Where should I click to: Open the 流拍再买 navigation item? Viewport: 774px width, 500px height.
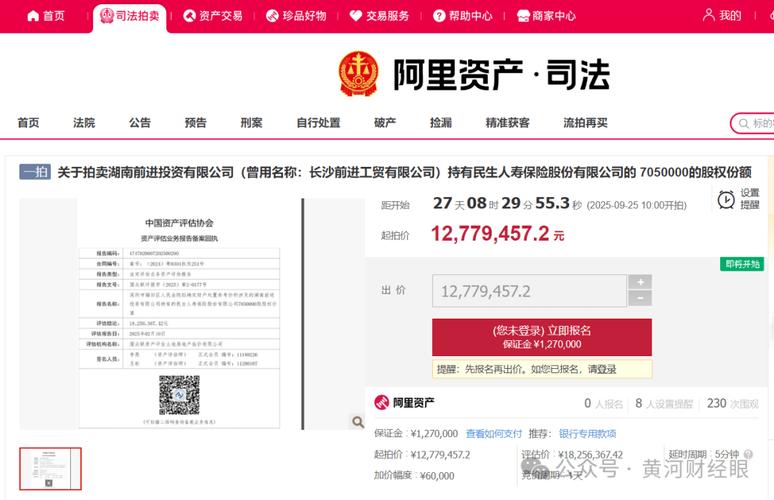pos(585,122)
